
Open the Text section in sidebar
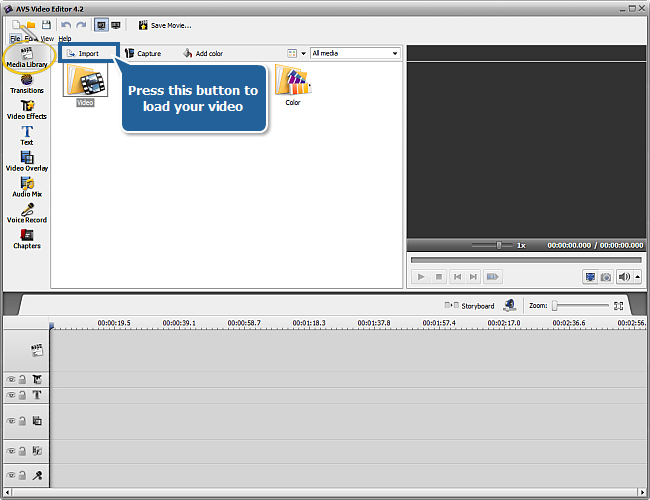tap(27, 136)
